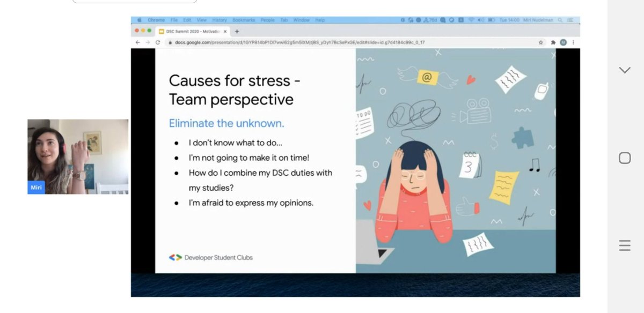Viewport: 644px width, 313px height.
Task: Open Chrome three-dot menu
Action: click(x=573, y=42)
